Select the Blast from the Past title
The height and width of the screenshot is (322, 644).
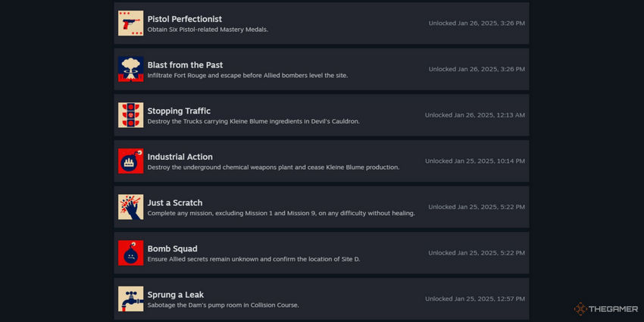tap(185, 65)
